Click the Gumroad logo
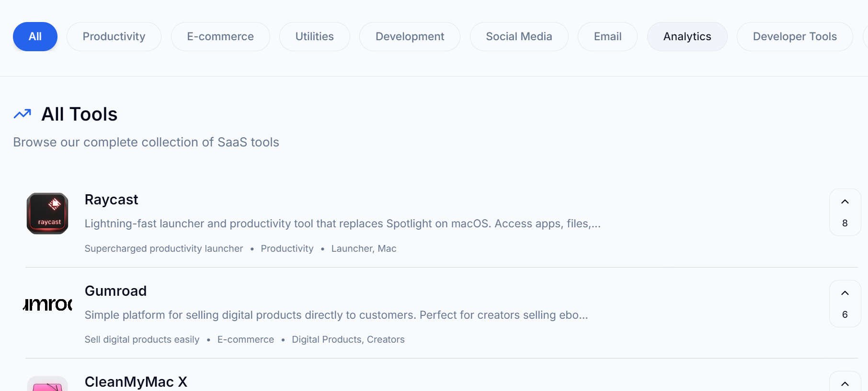Viewport: 868px width, 391px height. point(47,304)
